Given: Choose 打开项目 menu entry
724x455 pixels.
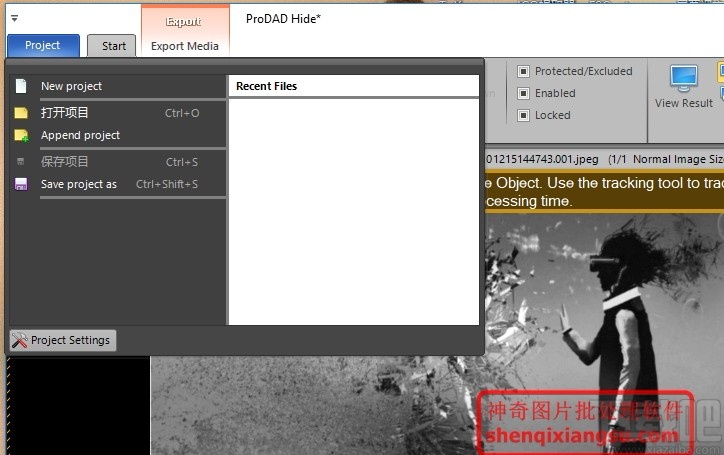Looking at the screenshot, I should (118, 113).
